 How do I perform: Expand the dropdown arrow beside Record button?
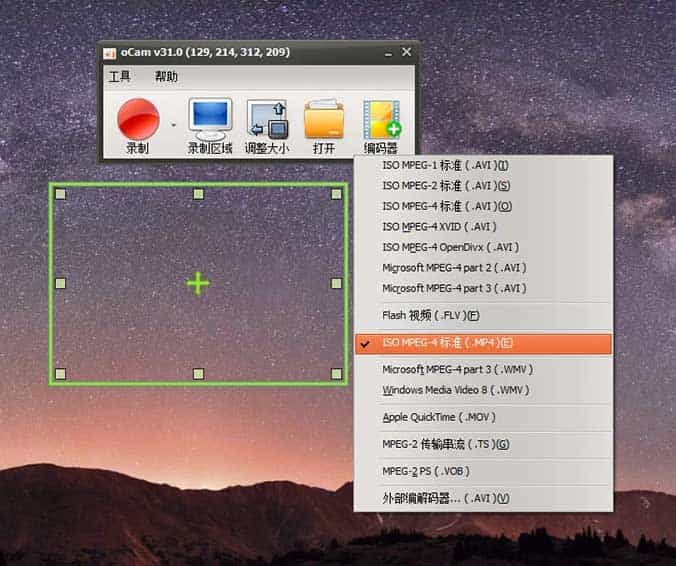pyautogui.click(x=172, y=126)
